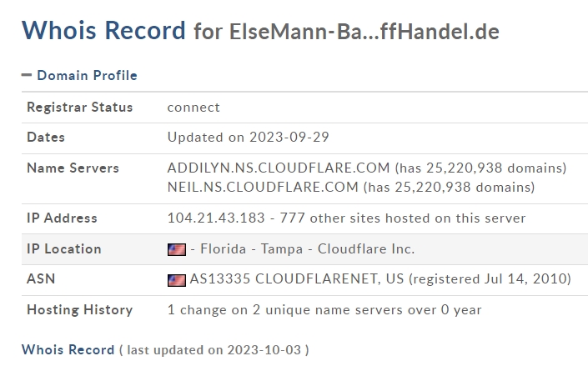Click AS13335 CLOUDFLARENET ASN text
The height and width of the screenshot is (366, 588).
[x=297, y=279]
